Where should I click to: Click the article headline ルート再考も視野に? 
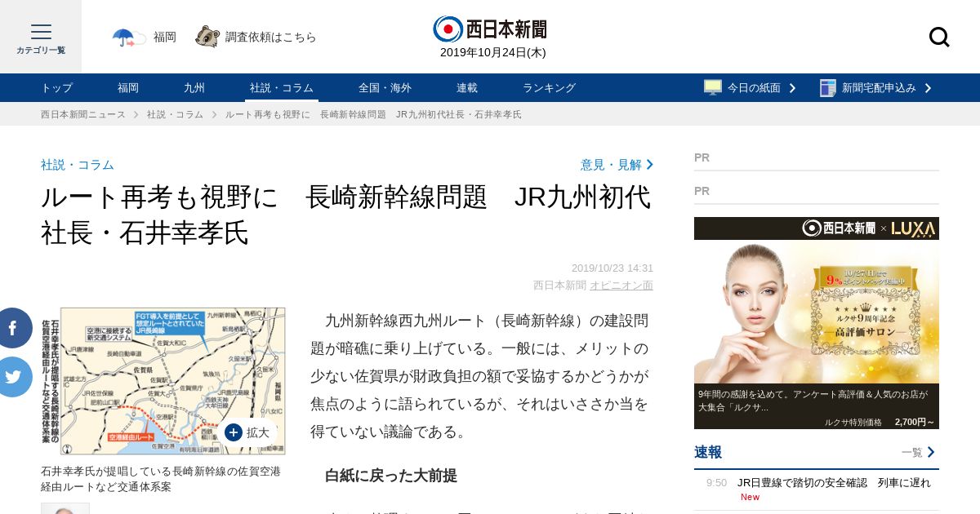pyautogui.click(x=346, y=215)
